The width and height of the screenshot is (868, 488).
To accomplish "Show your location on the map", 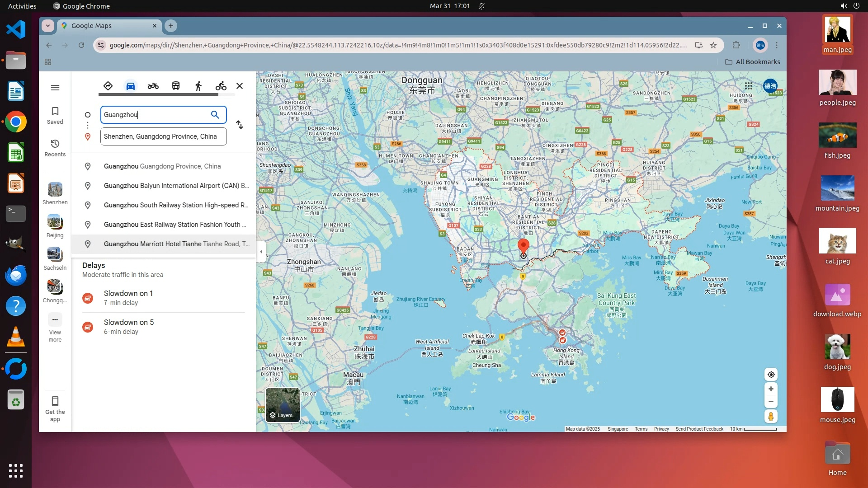I will (771, 375).
